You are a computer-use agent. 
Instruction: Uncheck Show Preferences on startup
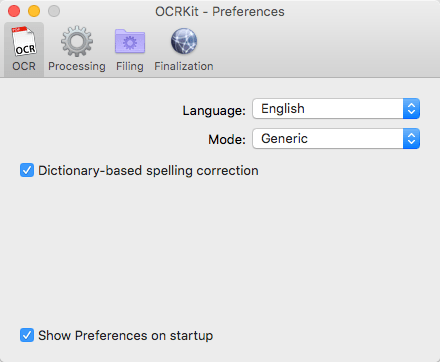[27, 335]
